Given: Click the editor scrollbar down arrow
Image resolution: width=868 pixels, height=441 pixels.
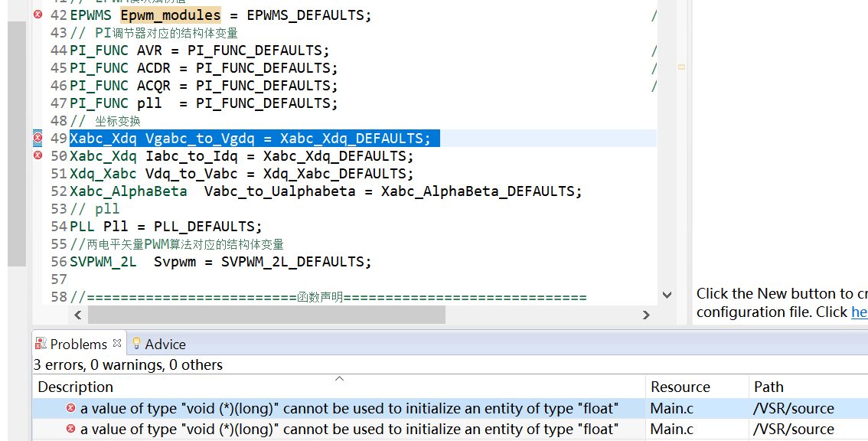Looking at the screenshot, I should [x=667, y=294].
